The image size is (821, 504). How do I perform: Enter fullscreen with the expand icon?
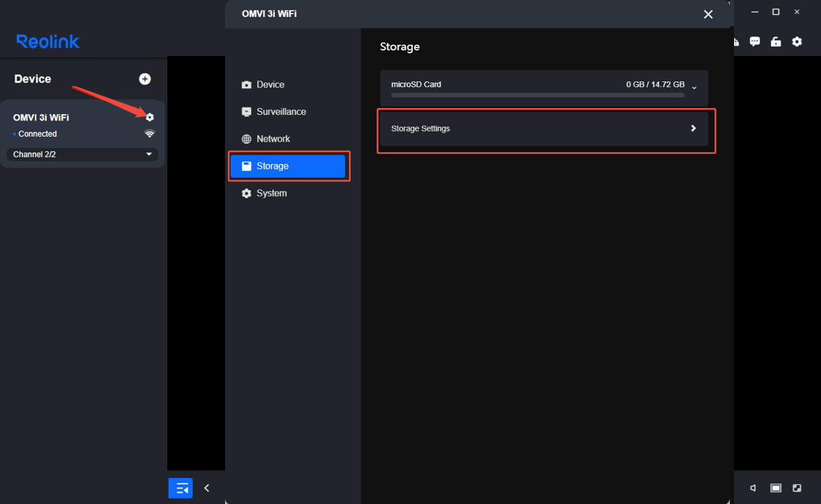[x=797, y=489]
